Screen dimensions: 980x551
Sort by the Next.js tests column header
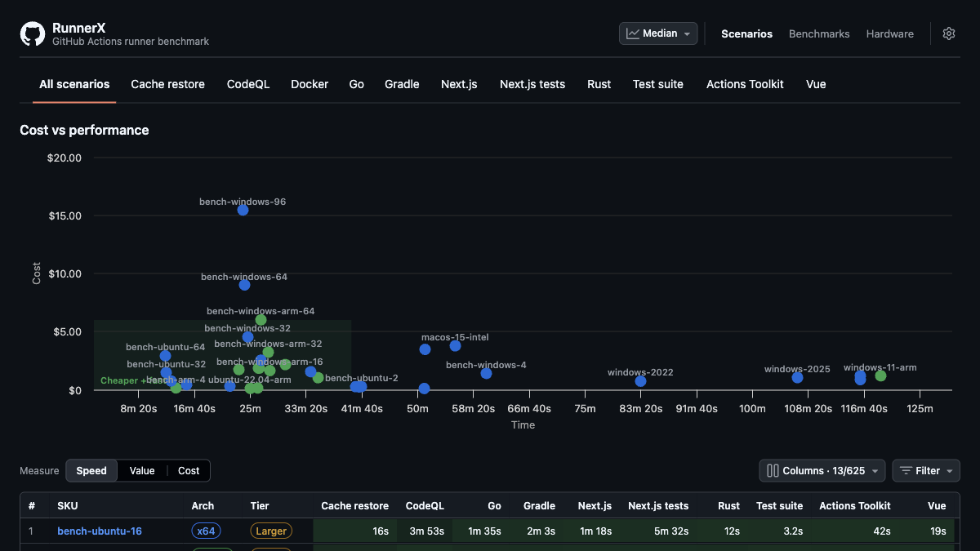(x=658, y=506)
